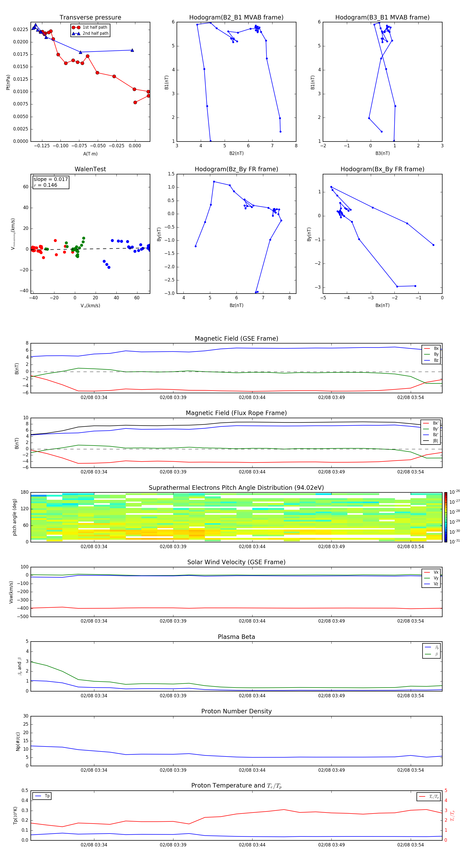
Task: Click the red Te/Tp right axis label
Action: pyautogui.click(x=453, y=815)
